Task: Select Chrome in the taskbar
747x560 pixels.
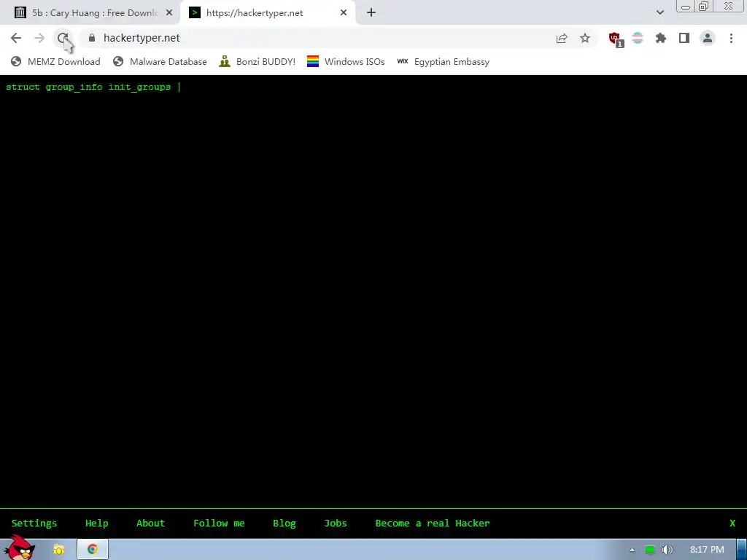Action: tap(93, 550)
